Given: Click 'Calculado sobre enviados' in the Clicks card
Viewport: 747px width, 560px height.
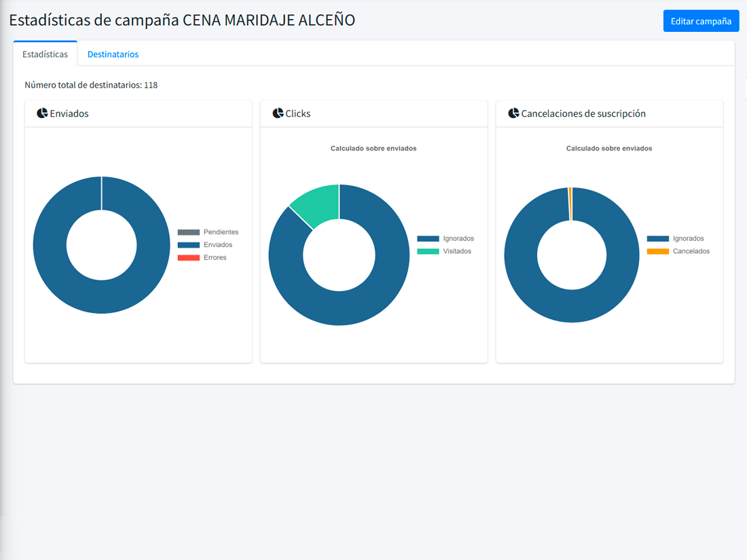Looking at the screenshot, I should (x=373, y=149).
